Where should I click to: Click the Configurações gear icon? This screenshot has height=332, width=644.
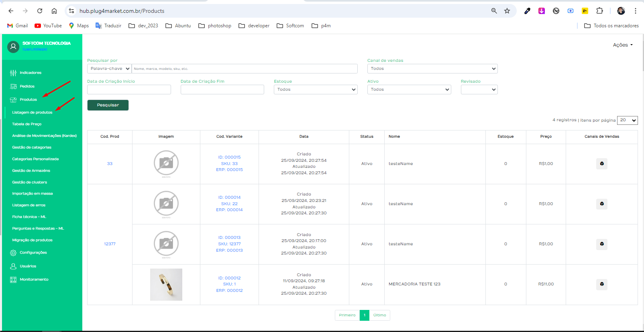click(13, 253)
